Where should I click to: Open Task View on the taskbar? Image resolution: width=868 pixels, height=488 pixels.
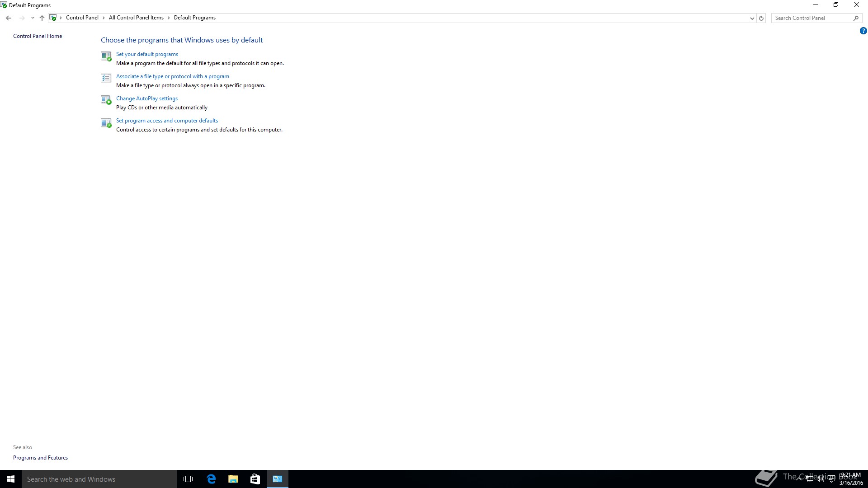tap(188, 479)
